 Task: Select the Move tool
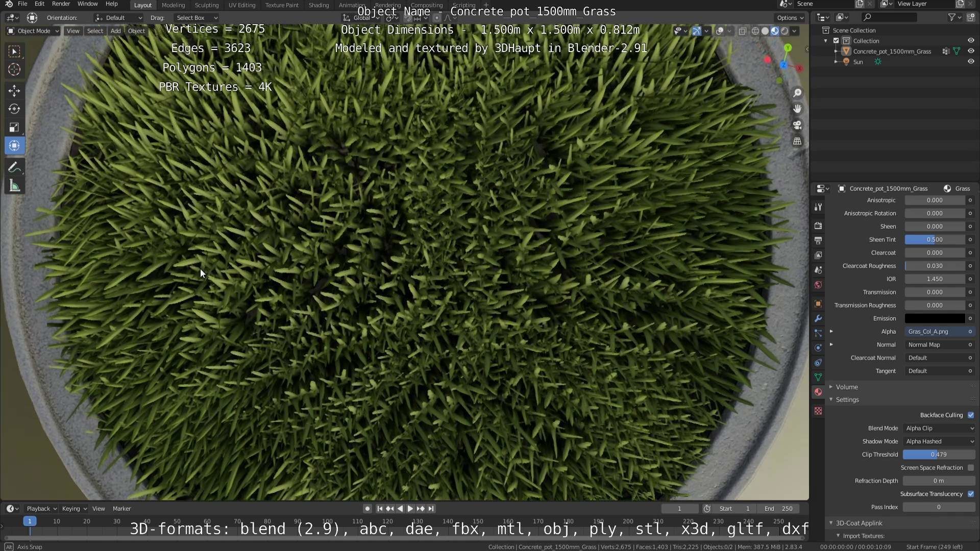[14, 91]
